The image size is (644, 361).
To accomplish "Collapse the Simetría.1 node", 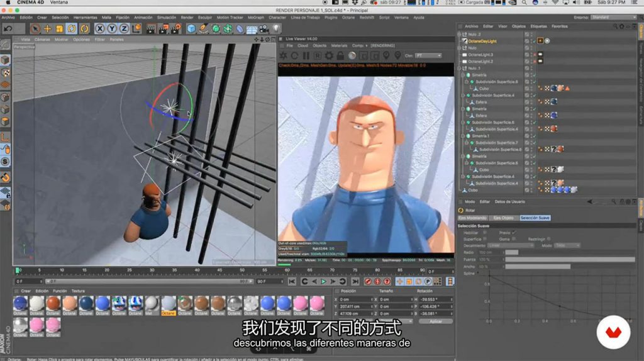I will coord(463,136).
